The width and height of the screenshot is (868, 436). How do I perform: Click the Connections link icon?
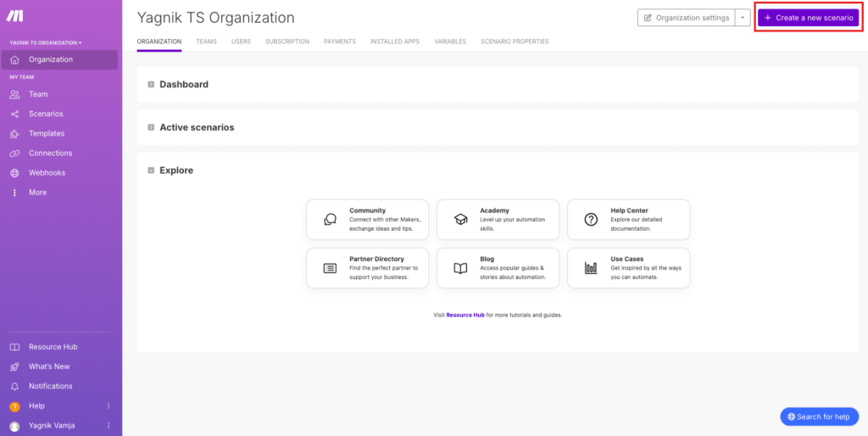(x=15, y=154)
